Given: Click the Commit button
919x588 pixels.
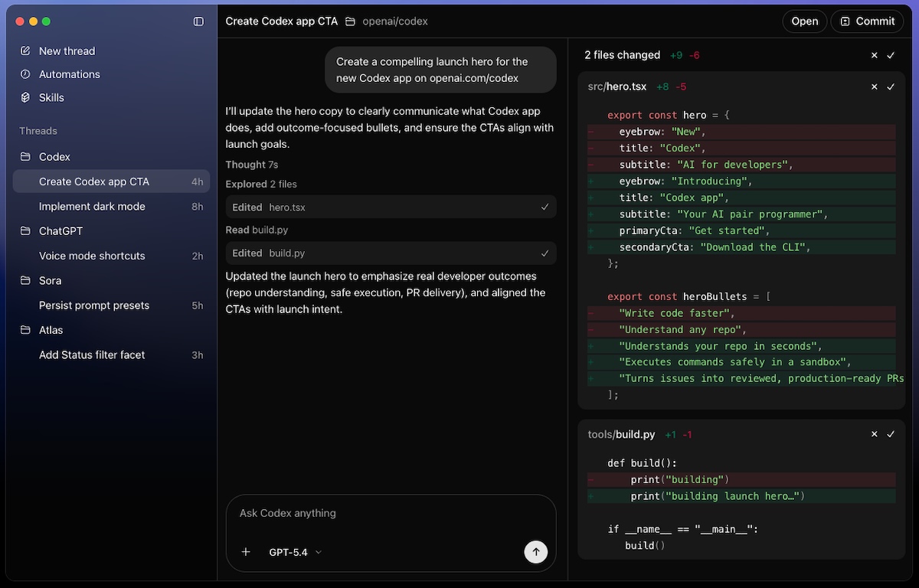Looking at the screenshot, I should [x=866, y=21].
